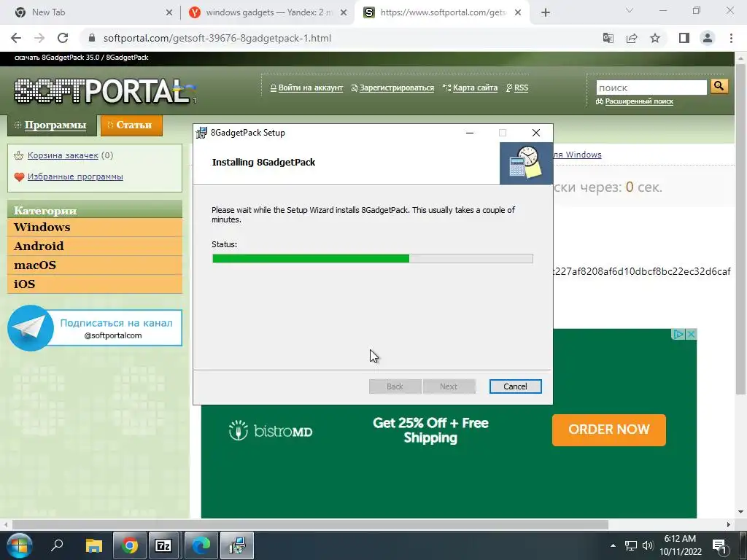Click the SoftPortal logo
The width and height of the screenshot is (747, 560).
click(105, 90)
